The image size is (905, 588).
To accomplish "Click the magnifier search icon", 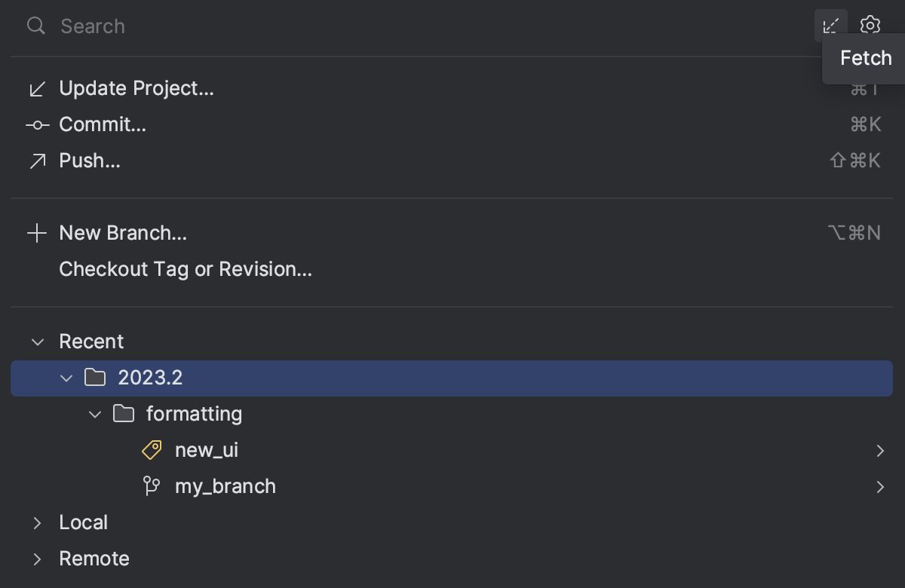I will point(35,26).
